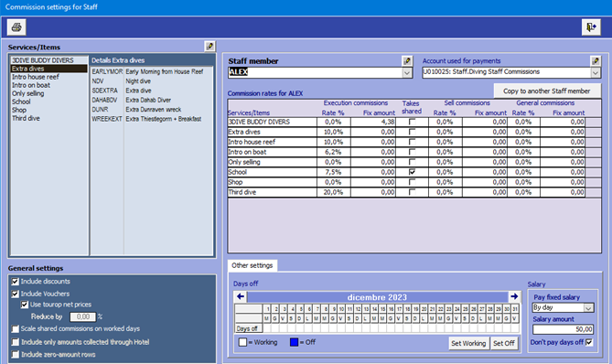Screen dimensions: 612x364
Task: Click edit pencil icon beside Staff member
Action: (x=407, y=61)
